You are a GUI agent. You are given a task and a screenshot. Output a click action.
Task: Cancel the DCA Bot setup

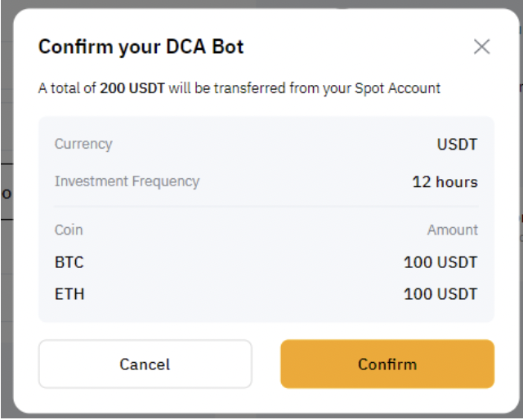pos(145,364)
